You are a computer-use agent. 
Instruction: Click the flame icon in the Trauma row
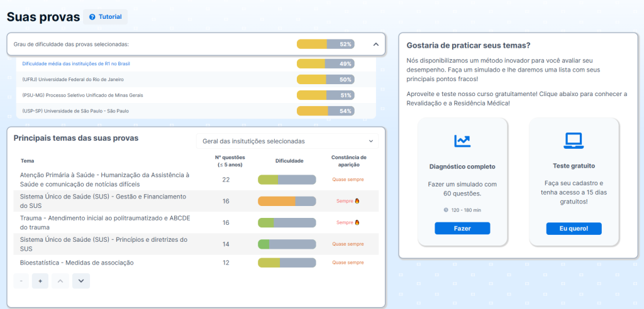tap(357, 222)
